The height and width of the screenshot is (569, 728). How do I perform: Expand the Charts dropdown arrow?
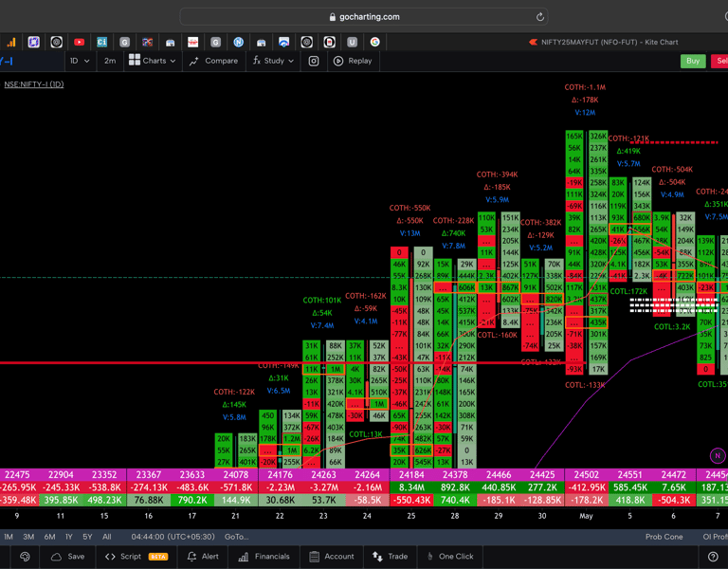coord(173,61)
